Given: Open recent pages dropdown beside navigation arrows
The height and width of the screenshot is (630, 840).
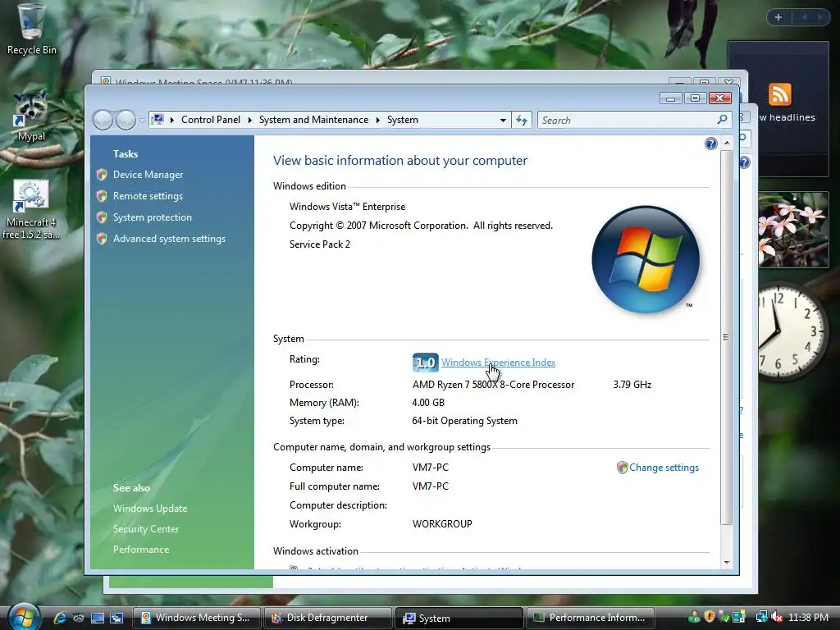Looking at the screenshot, I should point(141,121).
